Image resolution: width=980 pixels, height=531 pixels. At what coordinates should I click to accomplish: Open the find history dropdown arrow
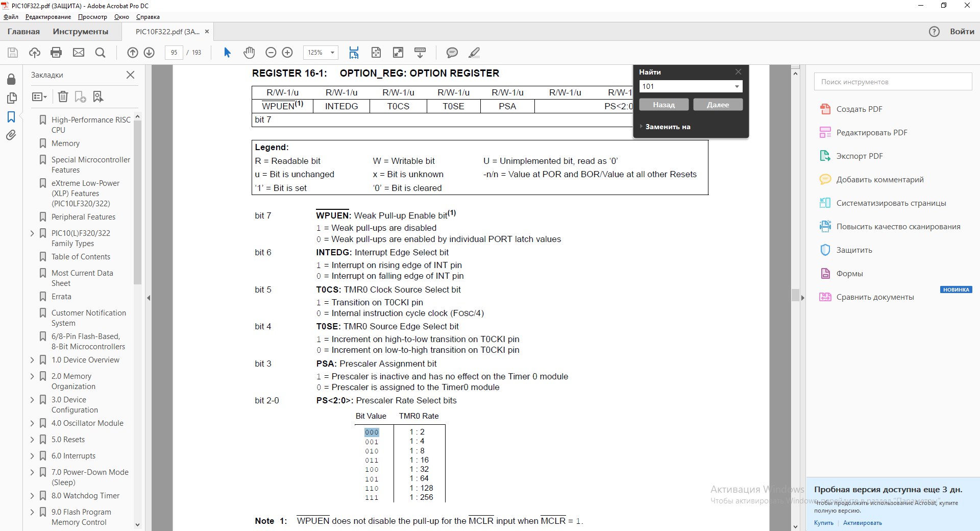(x=737, y=87)
